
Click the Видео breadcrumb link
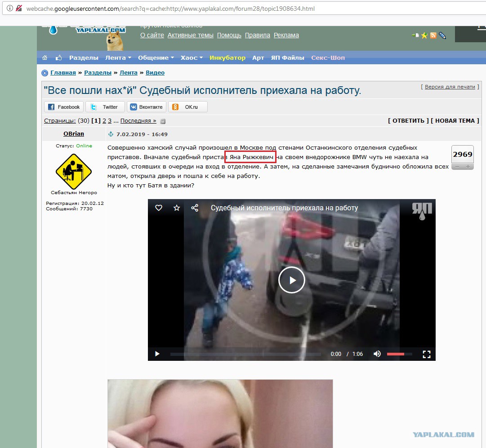click(155, 72)
